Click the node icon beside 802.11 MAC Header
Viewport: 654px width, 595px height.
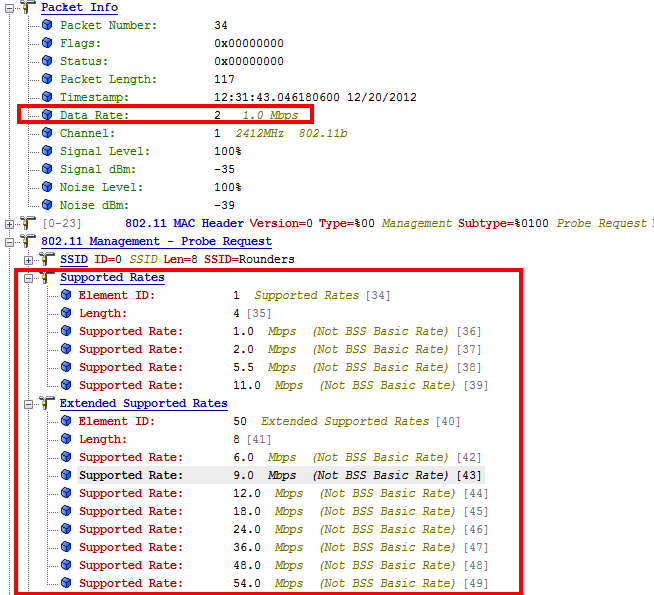[28, 223]
